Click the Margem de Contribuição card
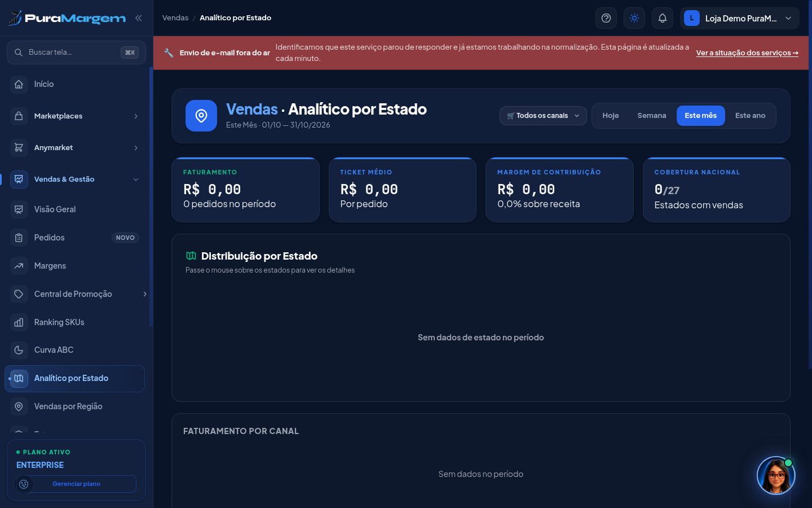Image resolution: width=812 pixels, height=508 pixels. (559, 190)
